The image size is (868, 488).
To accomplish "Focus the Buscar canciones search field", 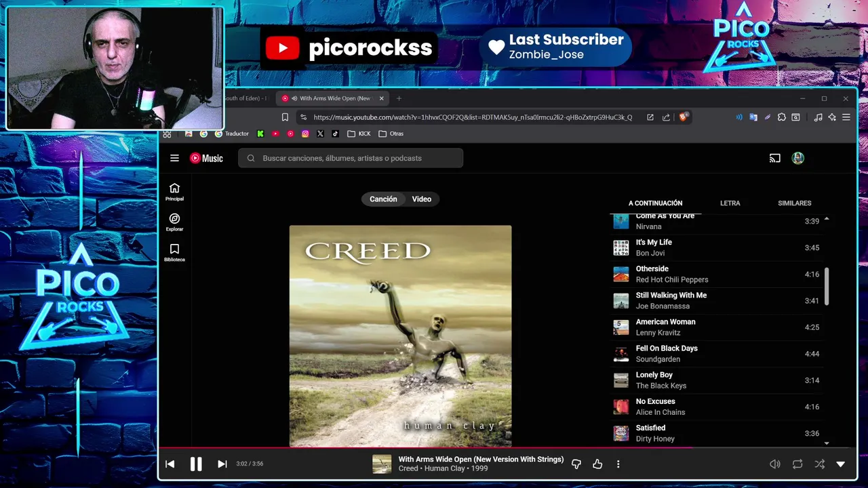I will click(351, 158).
